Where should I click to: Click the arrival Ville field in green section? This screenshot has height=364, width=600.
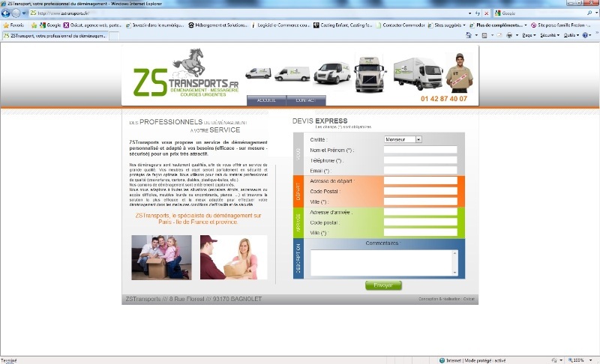(420, 232)
